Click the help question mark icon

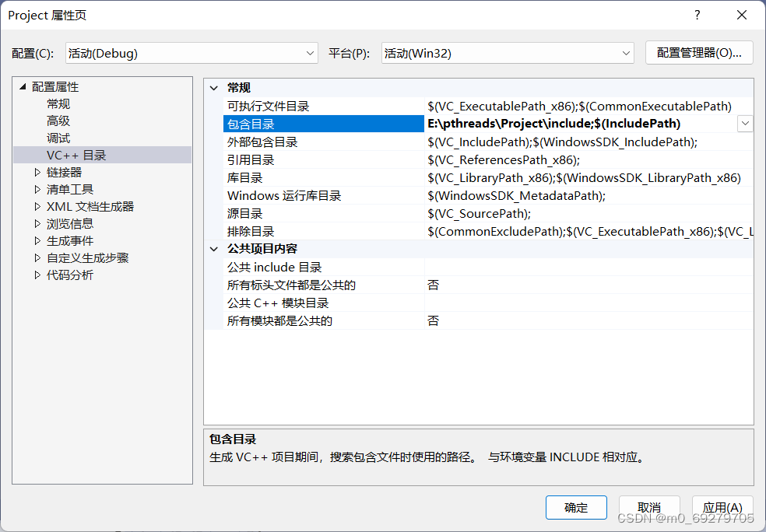coord(697,15)
